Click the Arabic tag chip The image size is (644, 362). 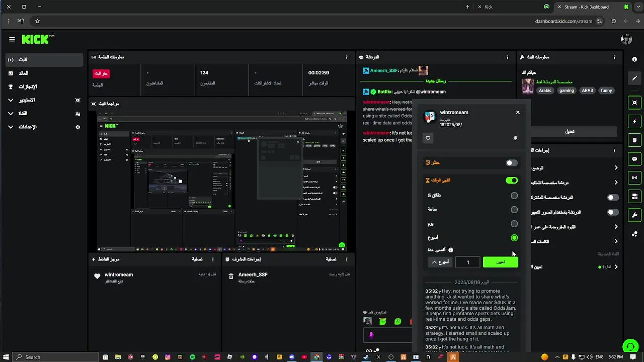545,91
